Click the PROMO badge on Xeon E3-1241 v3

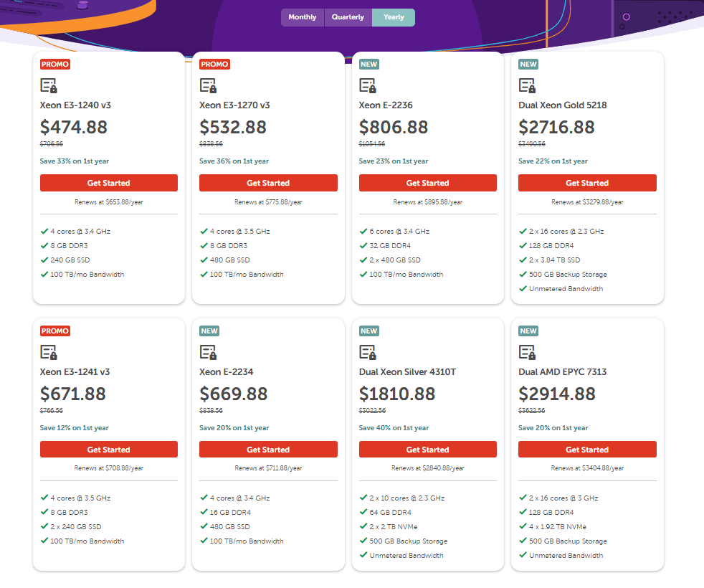coord(54,331)
